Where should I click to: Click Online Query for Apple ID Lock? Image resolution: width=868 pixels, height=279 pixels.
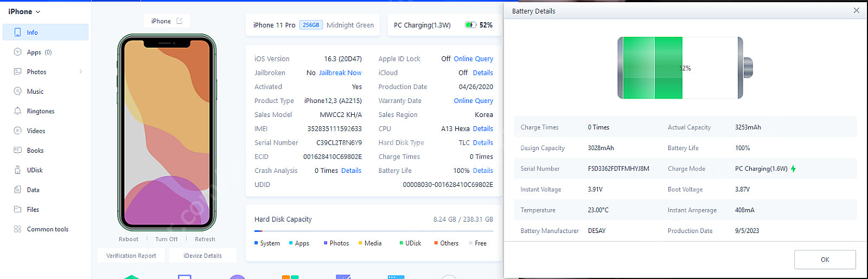[473, 59]
